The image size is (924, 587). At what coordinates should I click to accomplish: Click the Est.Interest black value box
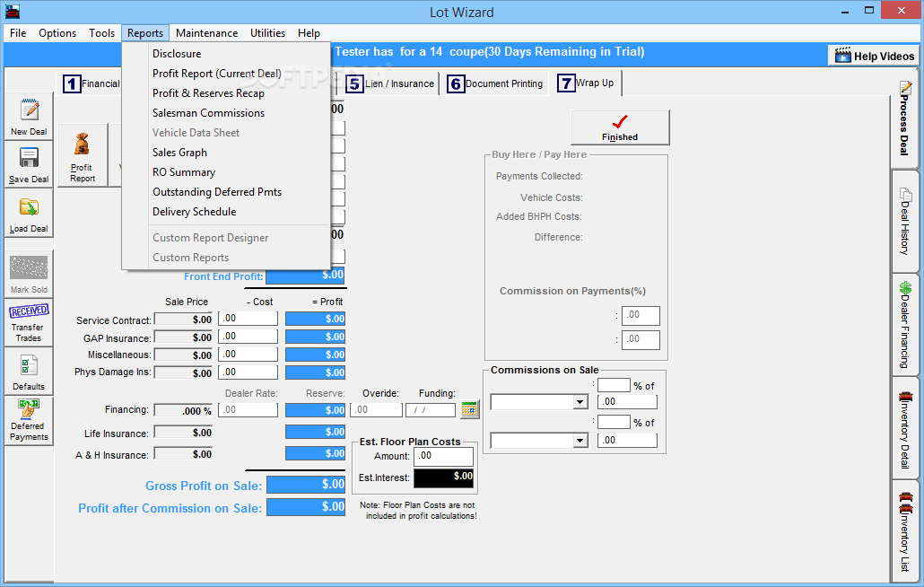[444, 478]
